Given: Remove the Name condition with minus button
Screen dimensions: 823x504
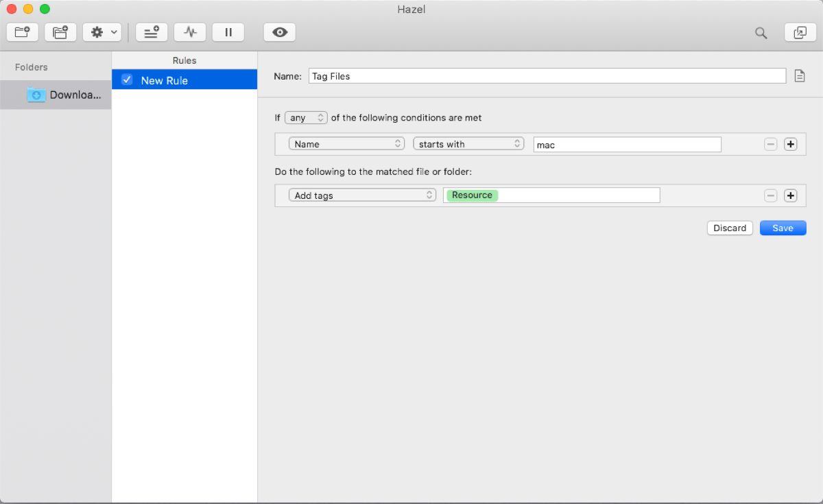Looking at the screenshot, I should point(771,144).
